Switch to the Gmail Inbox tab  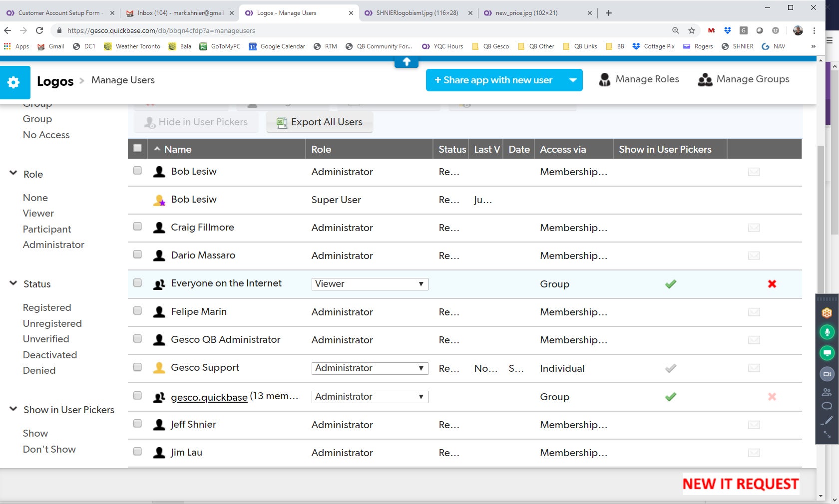point(180,13)
